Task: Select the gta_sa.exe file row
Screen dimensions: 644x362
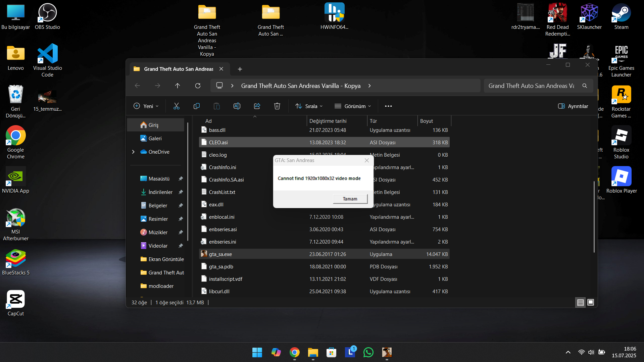Action: click(324, 254)
